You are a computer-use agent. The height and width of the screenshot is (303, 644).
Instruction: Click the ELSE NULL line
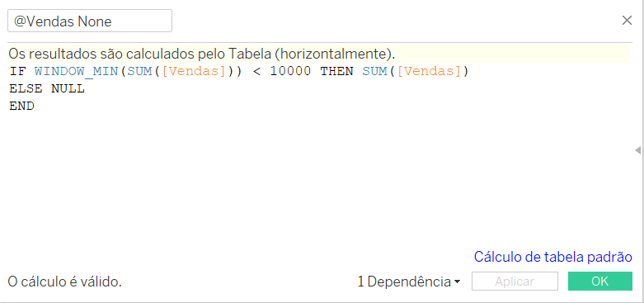[47, 89]
